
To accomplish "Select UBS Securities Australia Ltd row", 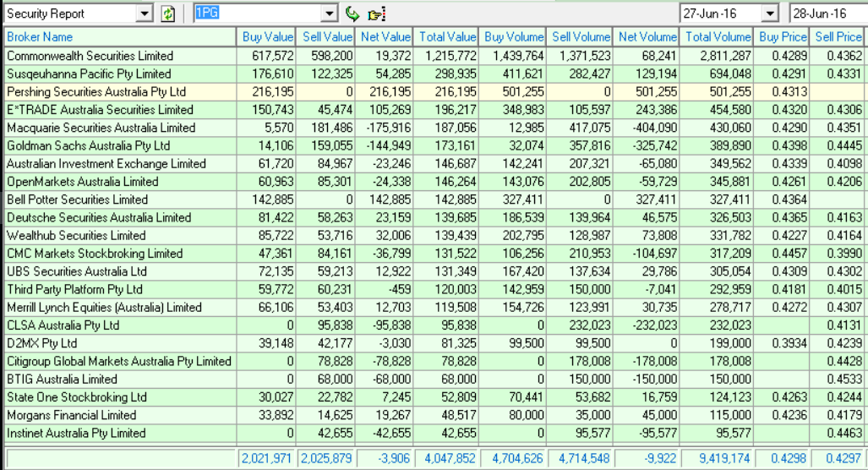I will (434, 271).
